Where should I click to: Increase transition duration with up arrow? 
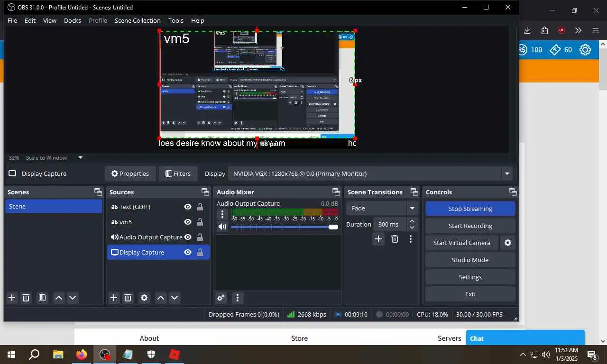click(x=412, y=221)
